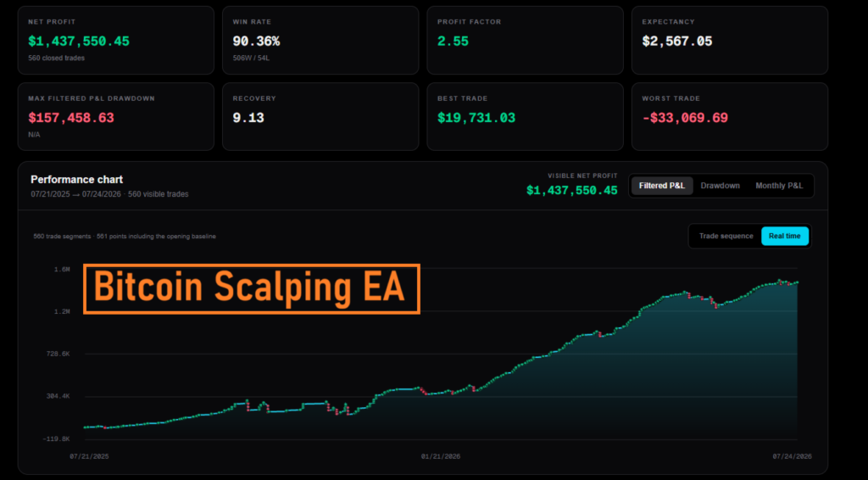Click the -119.8K y-axis label
The height and width of the screenshot is (480, 868).
pyautogui.click(x=57, y=439)
